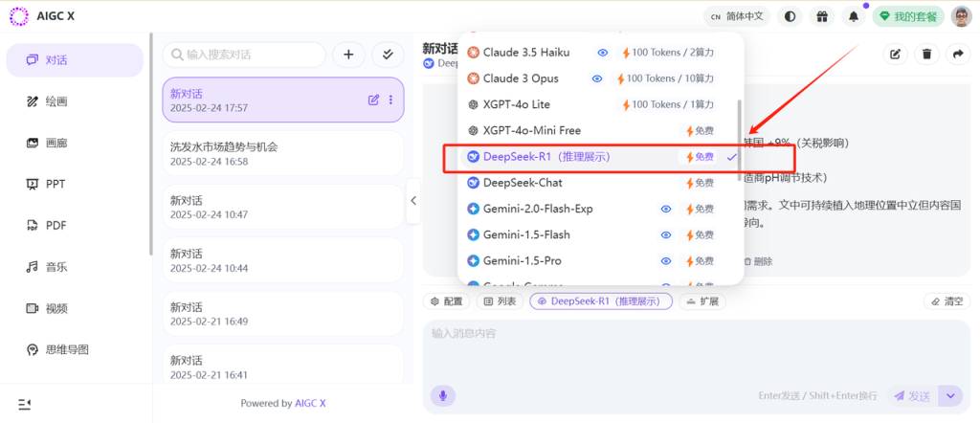The height and width of the screenshot is (423, 980).
Task: Start voice input with microphone icon
Action: coord(442,395)
